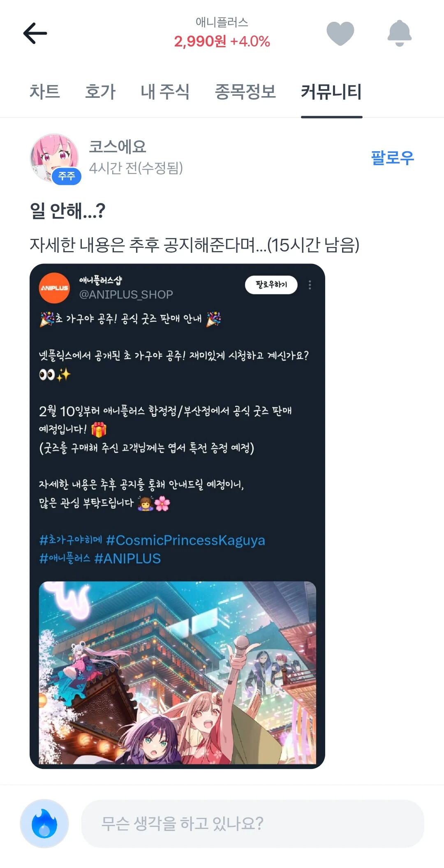The image size is (444, 868).
Task: Follow user 코스에요 with 팔로우
Action: (392, 158)
